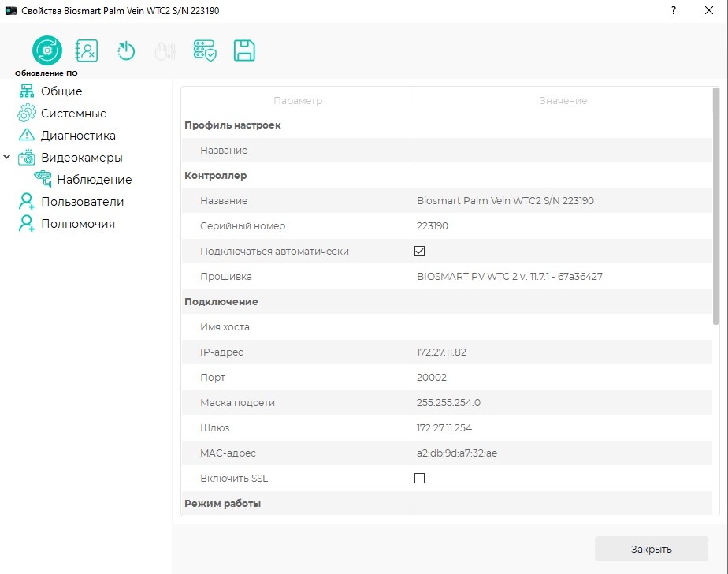Click the vertical scrollbar of the parameters table

715,207
